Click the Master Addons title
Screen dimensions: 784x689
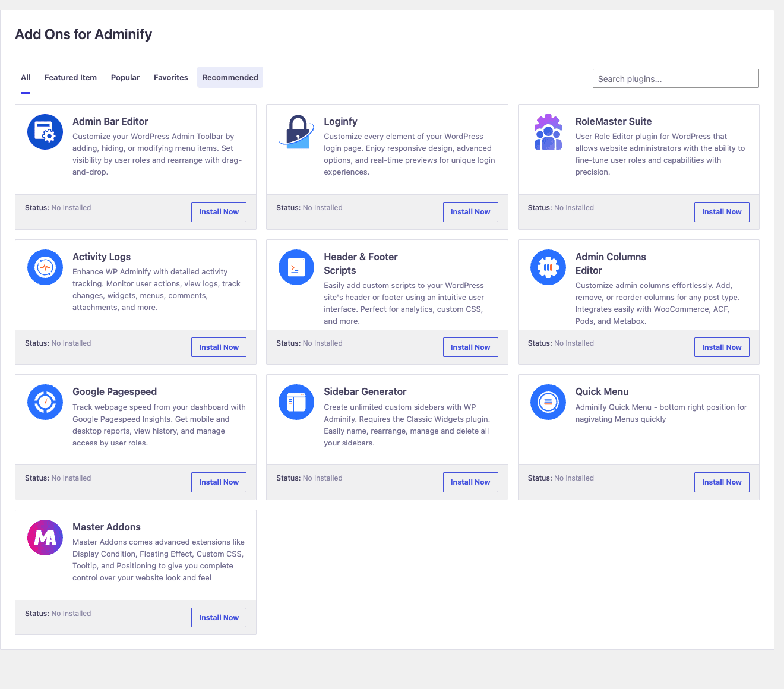106,527
